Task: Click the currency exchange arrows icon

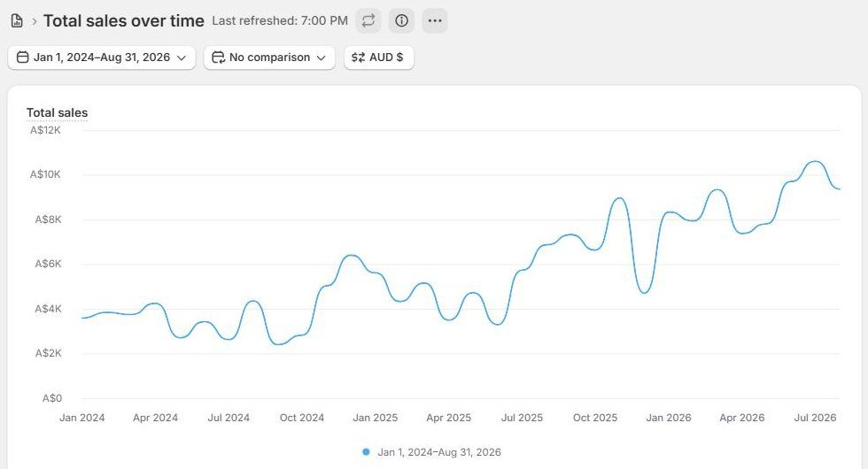Action: (x=358, y=58)
